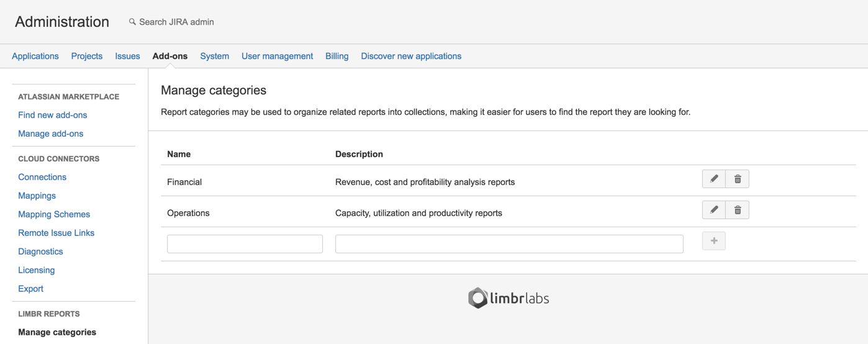This screenshot has height=344, width=868.
Task: Click the CLOUD CONNECTORS section heading
Action: (59, 159)
